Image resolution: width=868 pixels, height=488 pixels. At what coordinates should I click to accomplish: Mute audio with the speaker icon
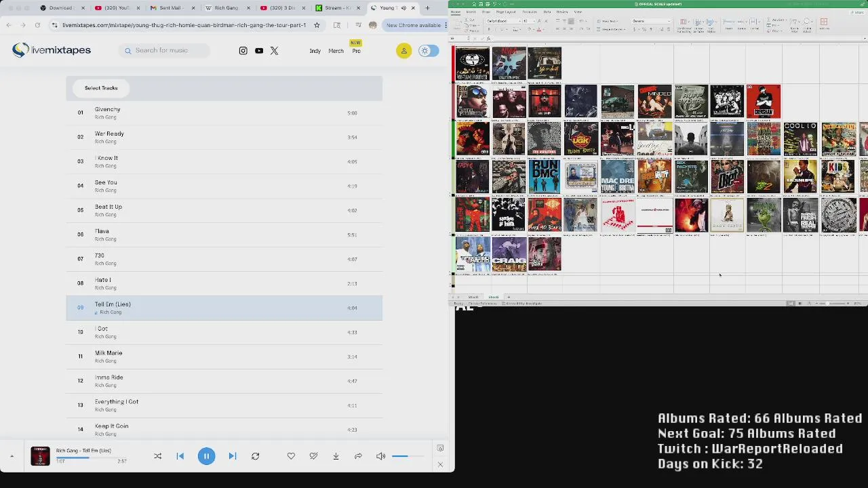pyautogui.click(x=380, y=456)
